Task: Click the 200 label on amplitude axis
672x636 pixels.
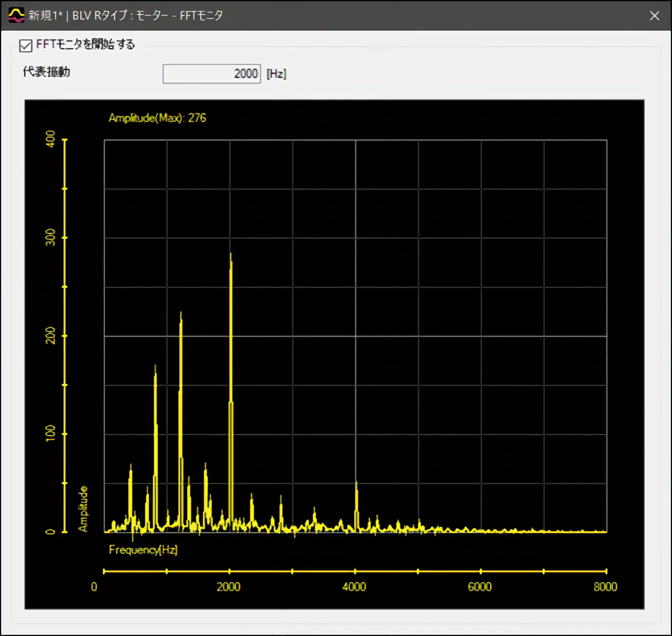Action: click(50, 335)
